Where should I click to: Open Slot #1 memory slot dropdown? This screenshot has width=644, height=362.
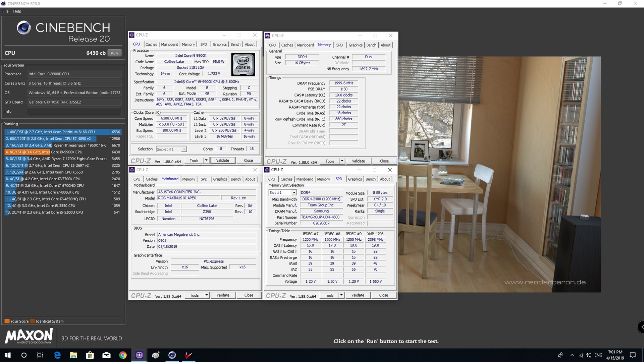283,192
